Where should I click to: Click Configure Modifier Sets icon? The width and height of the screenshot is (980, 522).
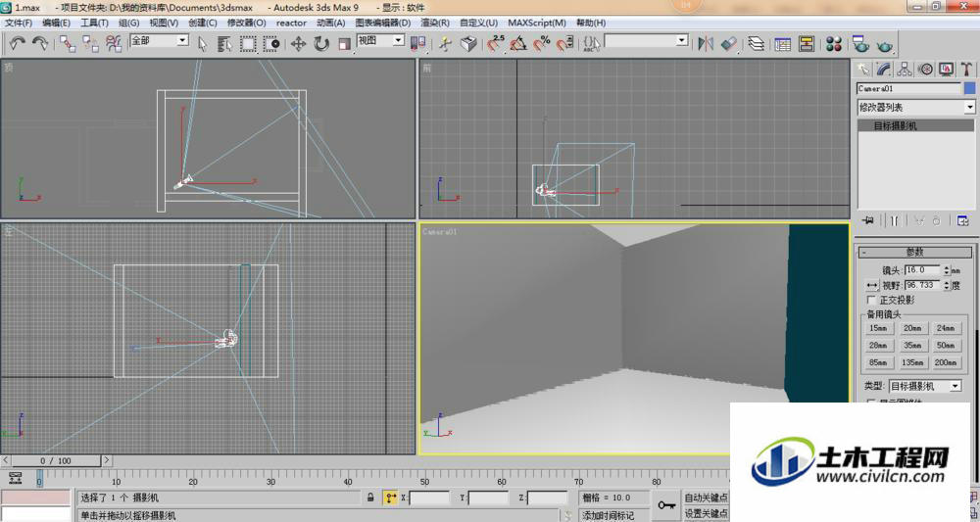point(962,220)
